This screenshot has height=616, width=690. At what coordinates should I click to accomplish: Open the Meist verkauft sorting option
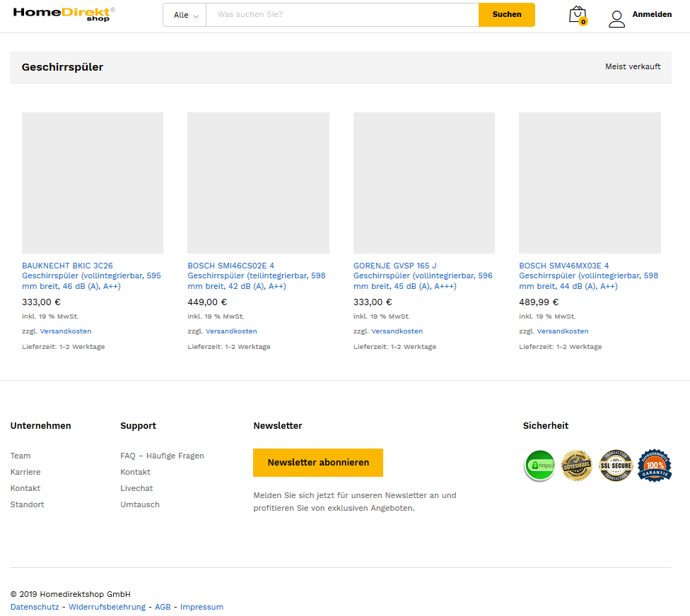pyautogui.click(x=633, y=67)
